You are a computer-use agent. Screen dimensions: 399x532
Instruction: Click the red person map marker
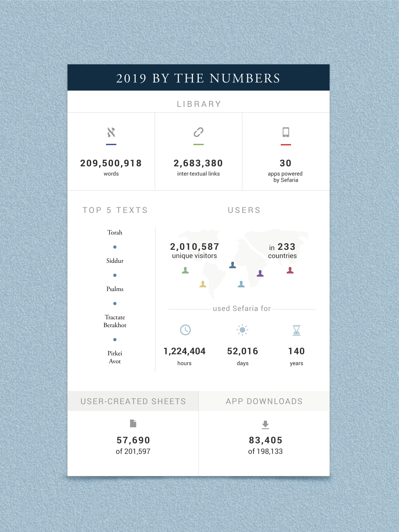coord(290,270)
